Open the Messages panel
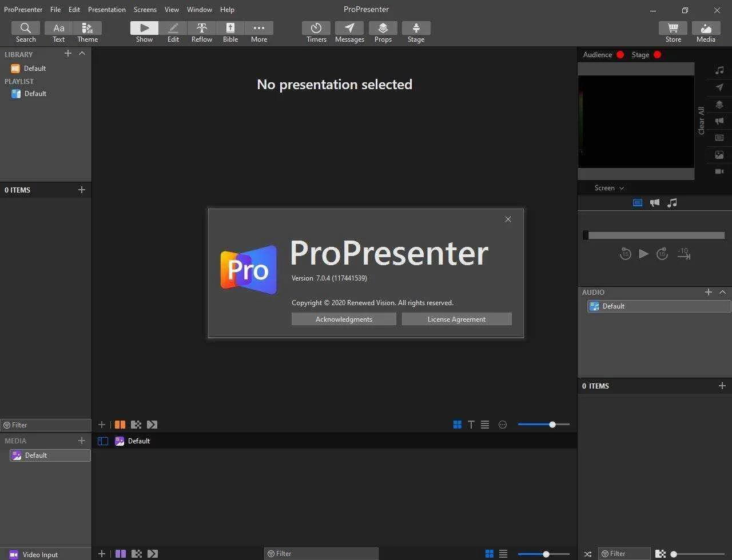The height and width of the screenshot is (560, 732). point(349,32)
